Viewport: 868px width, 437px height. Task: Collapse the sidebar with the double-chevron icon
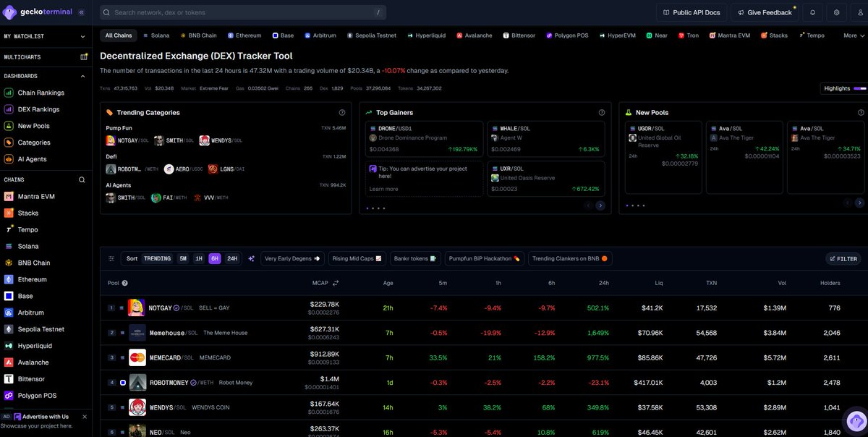coord(81,12)
